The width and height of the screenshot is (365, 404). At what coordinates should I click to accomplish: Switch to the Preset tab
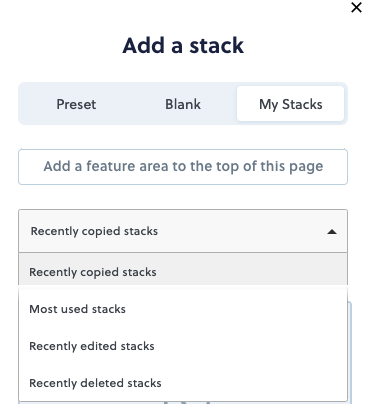tap(76, 104)
